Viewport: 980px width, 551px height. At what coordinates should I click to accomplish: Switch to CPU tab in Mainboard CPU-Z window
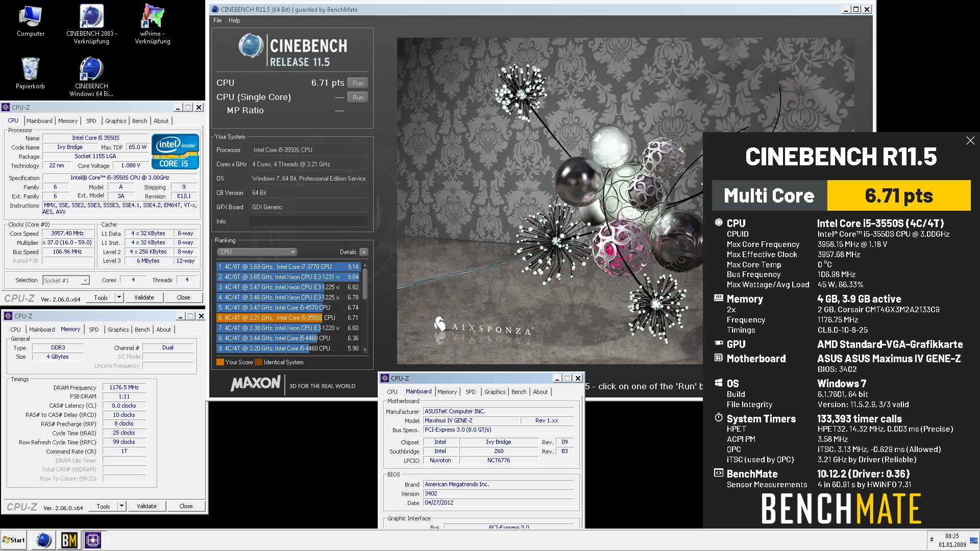[x=392, y=392]
